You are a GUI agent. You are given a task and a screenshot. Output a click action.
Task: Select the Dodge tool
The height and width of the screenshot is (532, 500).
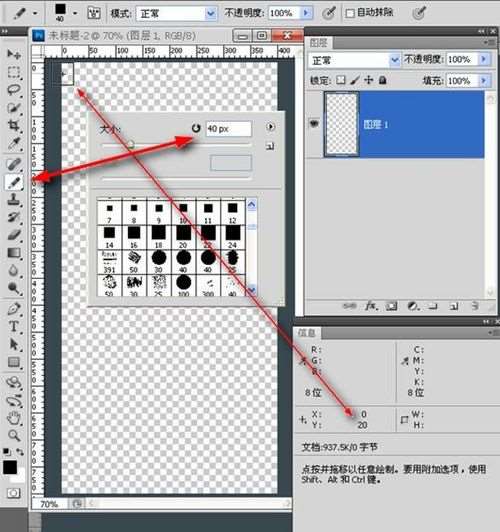point(14,288)
